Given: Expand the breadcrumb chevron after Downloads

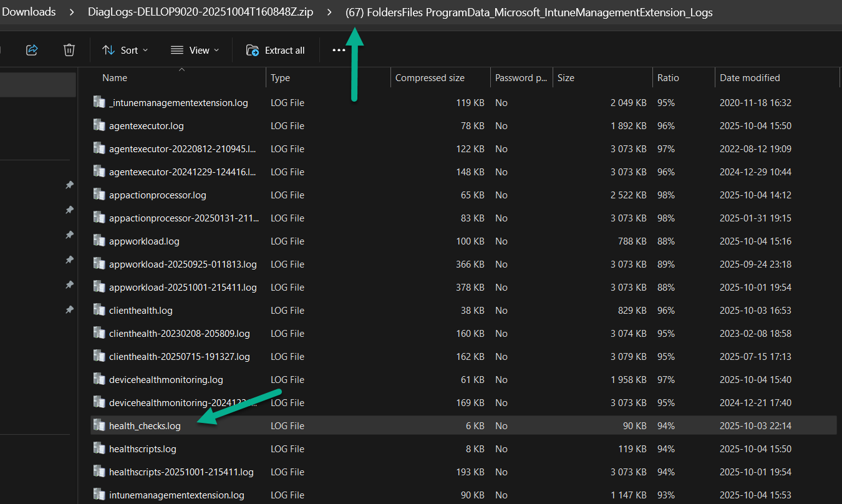Looking at the screenshot, I should 71,12.
